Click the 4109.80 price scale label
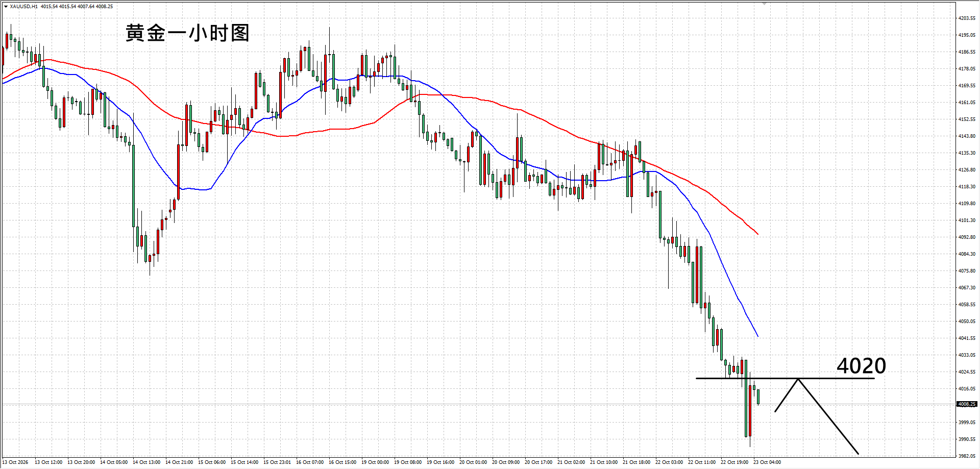Viewport: 980px width, 469px height. pos(967,204)
